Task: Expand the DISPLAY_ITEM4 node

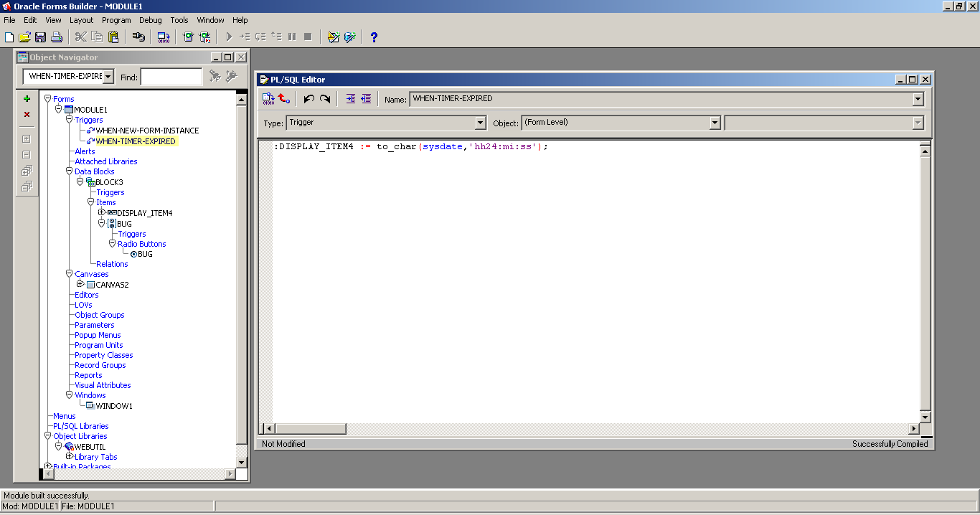Action: click(x=101, y=212)
